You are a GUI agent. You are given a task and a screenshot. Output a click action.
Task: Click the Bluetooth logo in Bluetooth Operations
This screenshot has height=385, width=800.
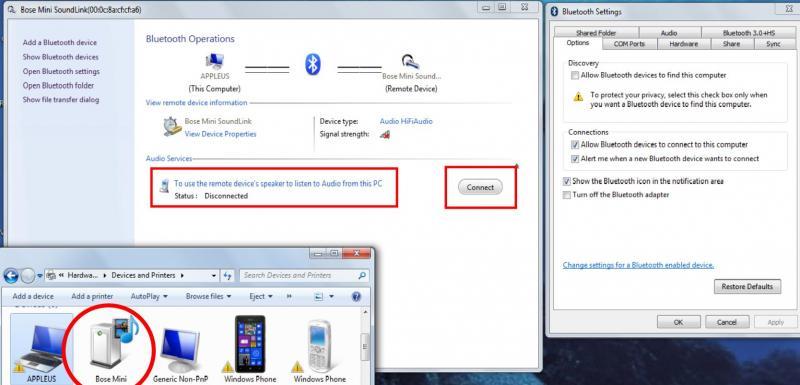(x=313, y=64)
